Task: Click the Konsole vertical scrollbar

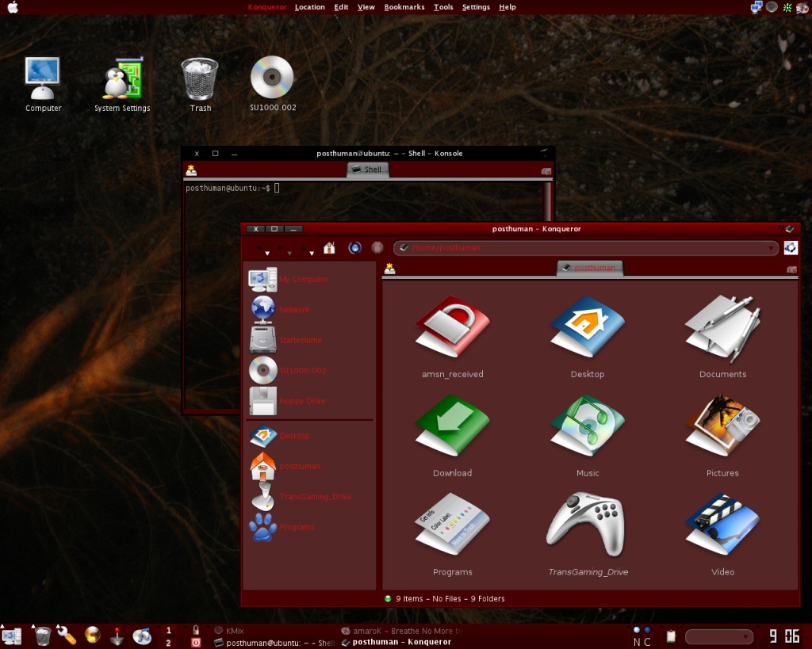Action: click(547, 202)
